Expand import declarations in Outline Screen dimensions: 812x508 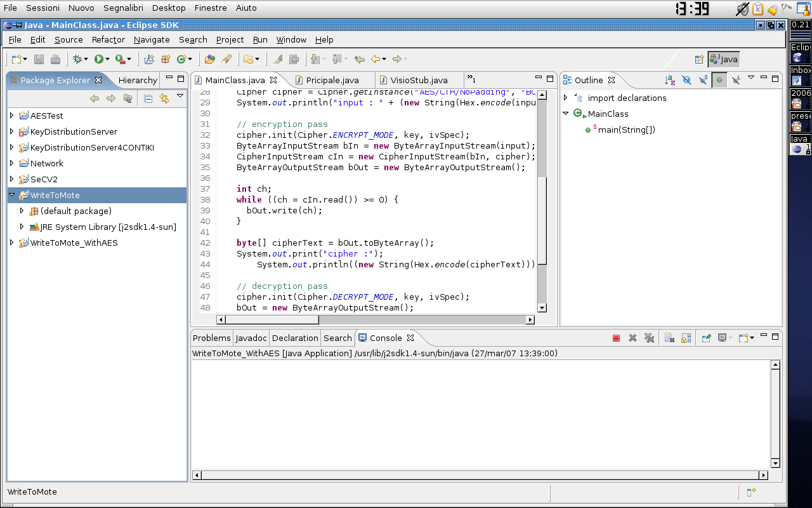[566, 98]
